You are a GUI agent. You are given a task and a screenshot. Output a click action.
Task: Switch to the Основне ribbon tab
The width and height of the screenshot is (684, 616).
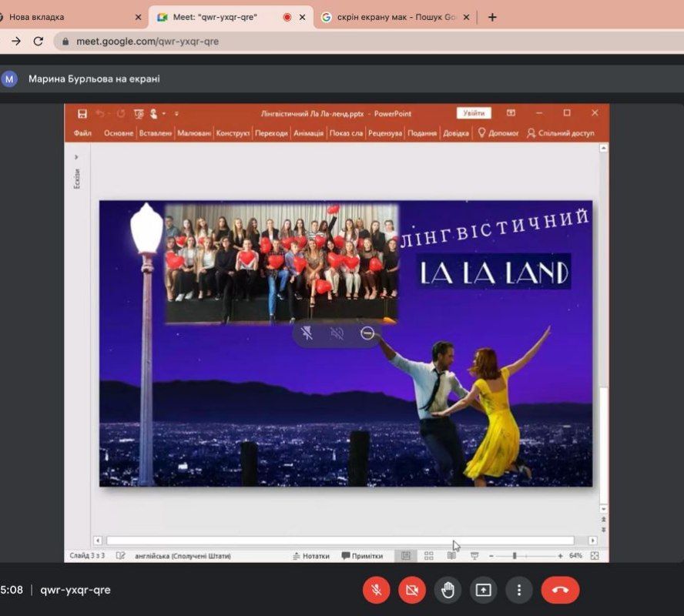pos(118,133)
